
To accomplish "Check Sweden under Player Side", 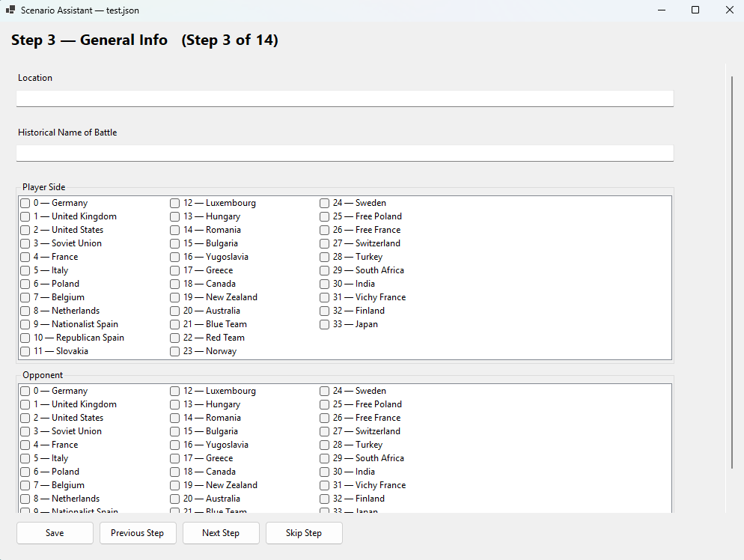I will click(324, 203).
